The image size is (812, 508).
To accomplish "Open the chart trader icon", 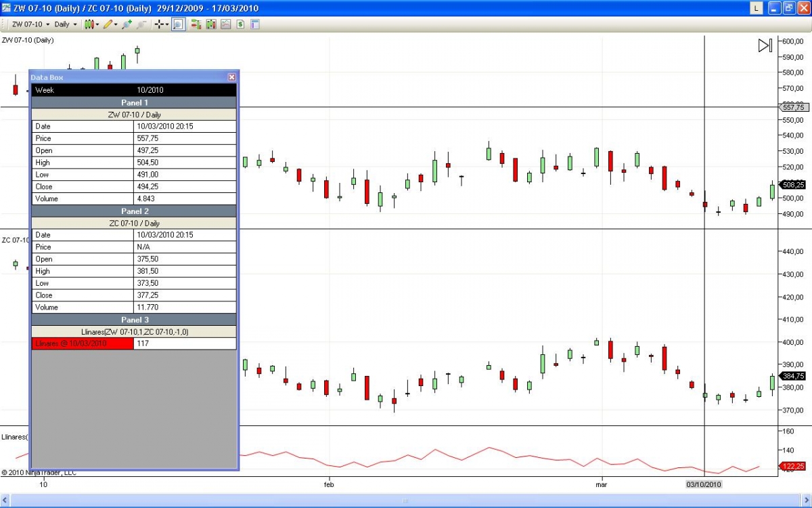I will click(196, 24).
